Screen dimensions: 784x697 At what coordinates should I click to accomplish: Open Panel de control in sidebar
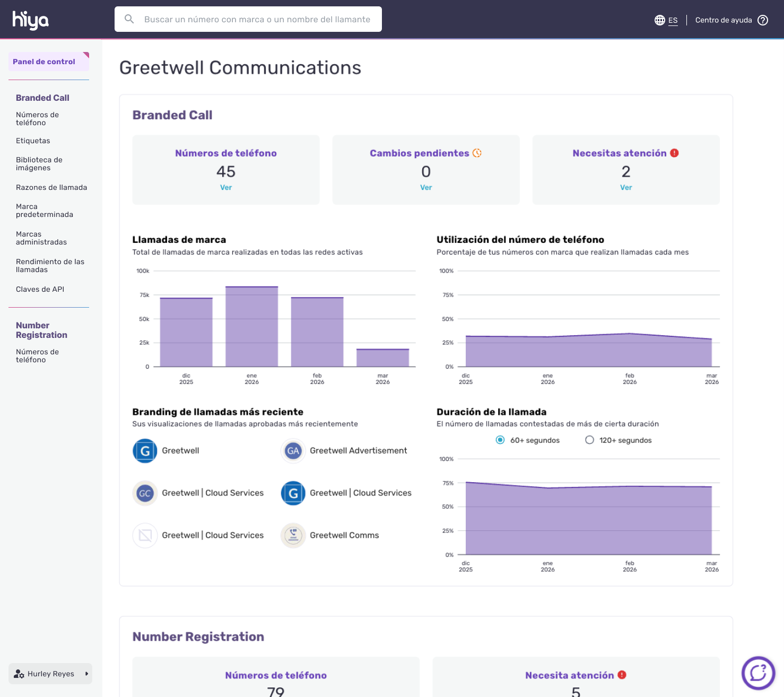(44, 62)
